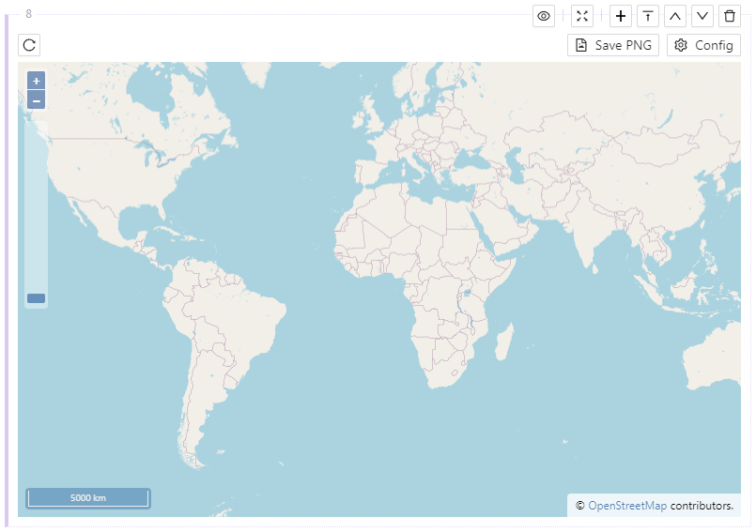
Task: Add a new cell with plus icon
Action: click(621, 16)
